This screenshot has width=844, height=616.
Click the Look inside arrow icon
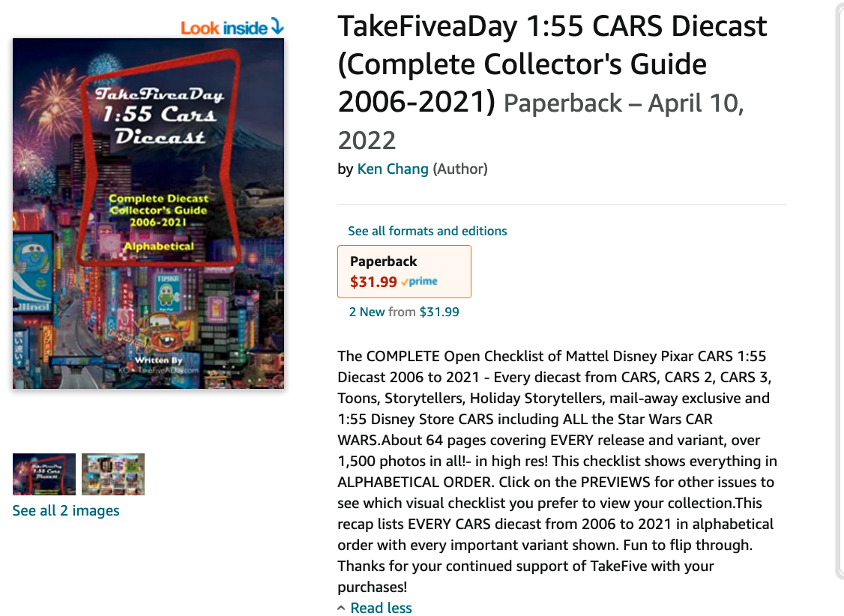click(x=277, y=25)
